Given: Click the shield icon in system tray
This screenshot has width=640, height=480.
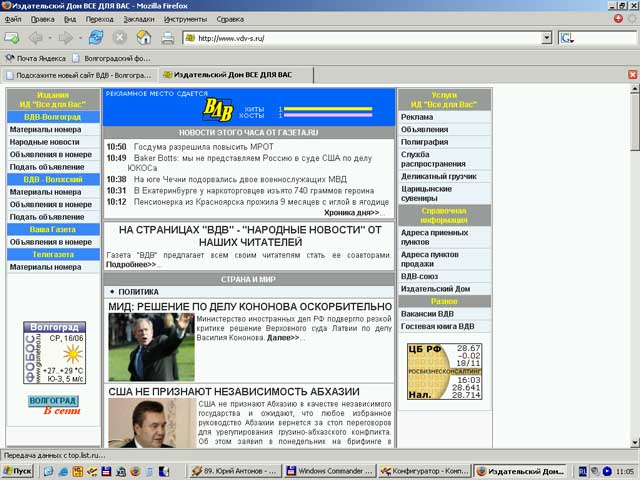Looking at the screenshot, I should pyautogui.click(x=595, y=471).
